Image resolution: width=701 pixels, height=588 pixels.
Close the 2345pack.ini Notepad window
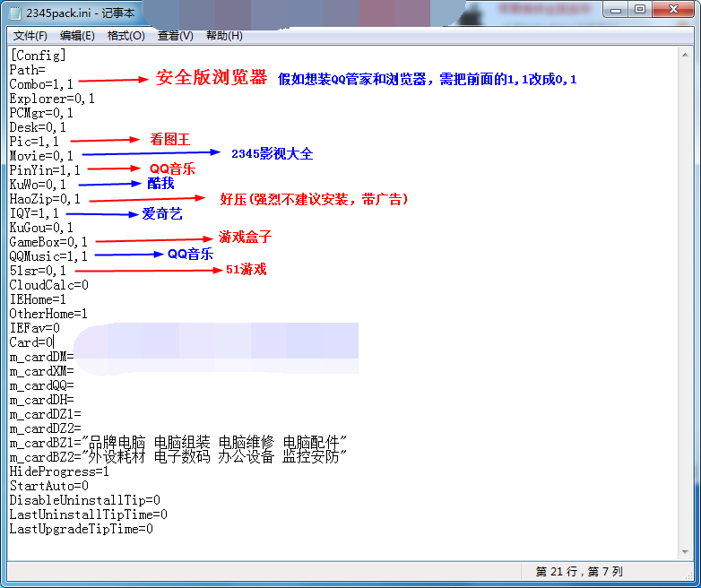coord(673,9)
